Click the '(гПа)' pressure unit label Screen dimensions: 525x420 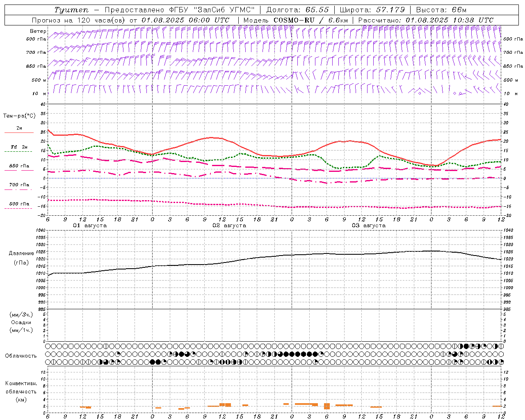21,262
